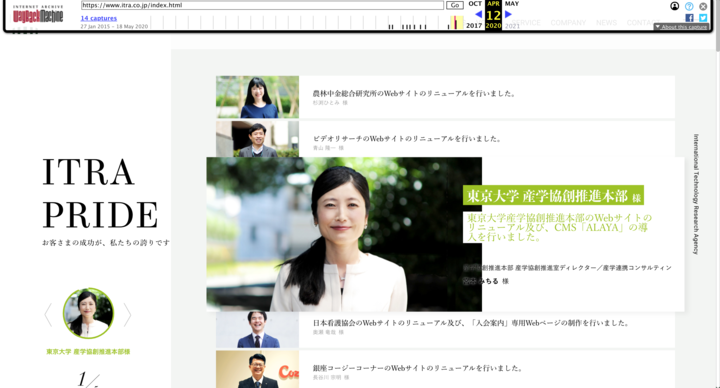Click vertical International Technology Research Agency text
Image resolution: width=720 pixels, height=388 pixels.
coord(696,194)
